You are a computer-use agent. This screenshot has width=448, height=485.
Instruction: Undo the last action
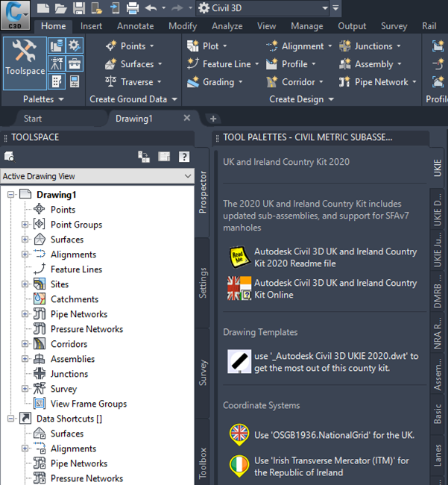pyautogui.click(x=151, y=8)
